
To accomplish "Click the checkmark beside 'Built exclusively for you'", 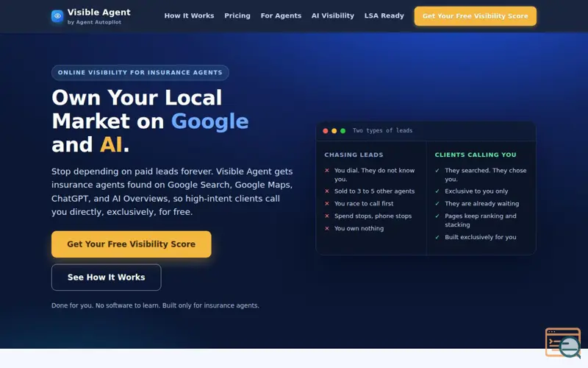I will coord(437,237).
